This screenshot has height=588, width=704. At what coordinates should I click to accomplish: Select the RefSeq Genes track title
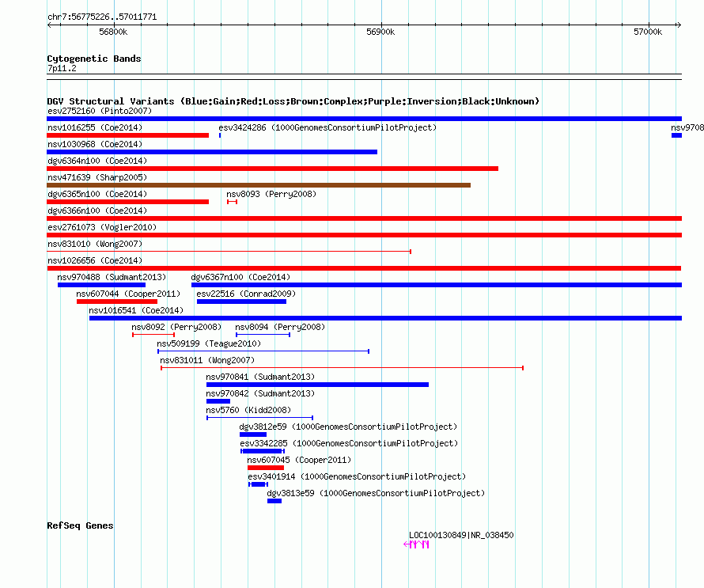(x=80, y=526)
